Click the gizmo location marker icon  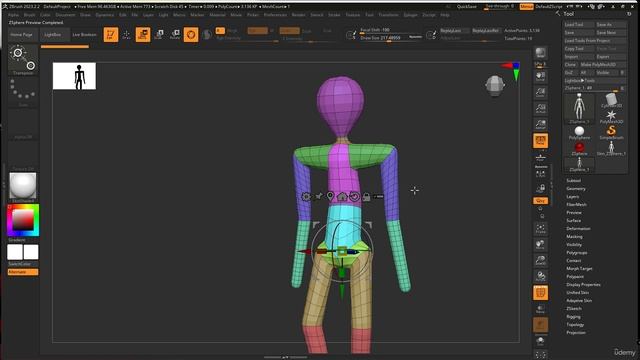coord(330,196)
